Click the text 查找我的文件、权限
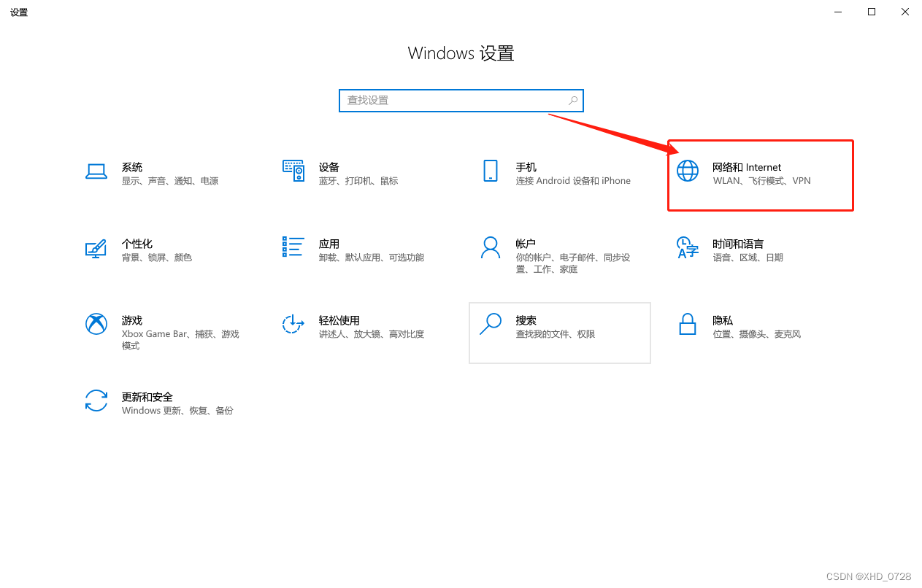Image resolution: width=922 pixels, height=588 pixels. [556, 334]
